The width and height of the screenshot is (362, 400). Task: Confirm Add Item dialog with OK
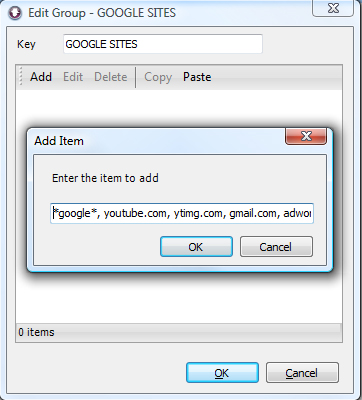[x=196, y=247]
